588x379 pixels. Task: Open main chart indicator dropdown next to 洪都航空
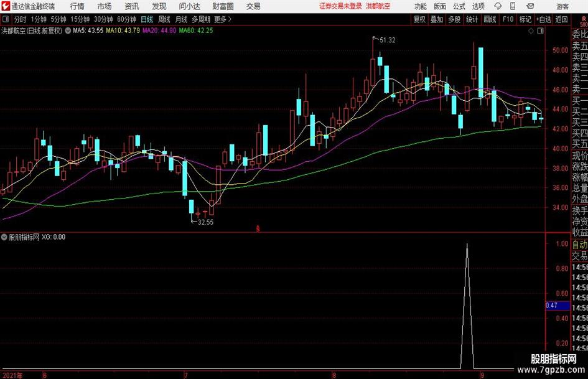(x=68, y=30)
